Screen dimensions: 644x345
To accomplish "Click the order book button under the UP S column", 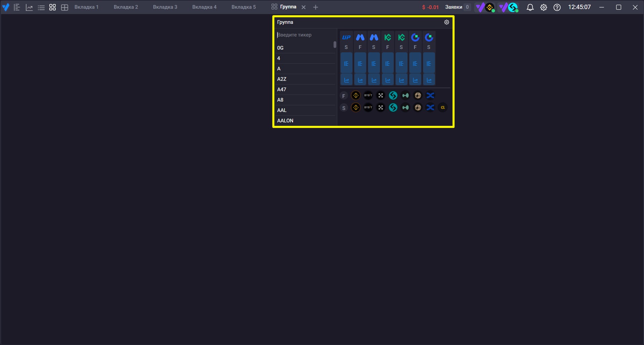I will (346, 63).
